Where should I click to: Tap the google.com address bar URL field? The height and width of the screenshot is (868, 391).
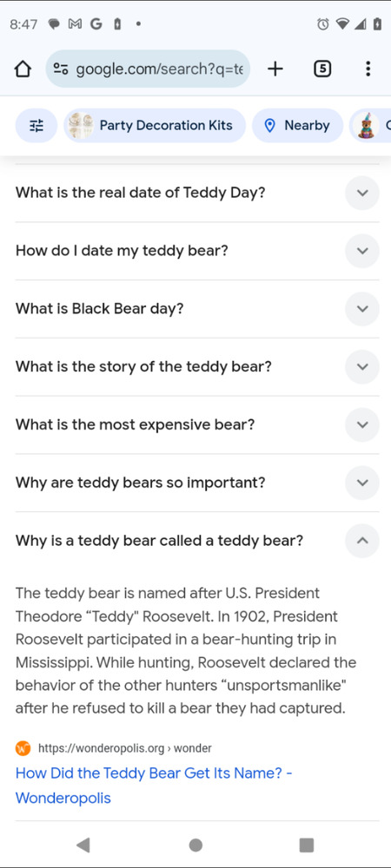click(148, 69)
